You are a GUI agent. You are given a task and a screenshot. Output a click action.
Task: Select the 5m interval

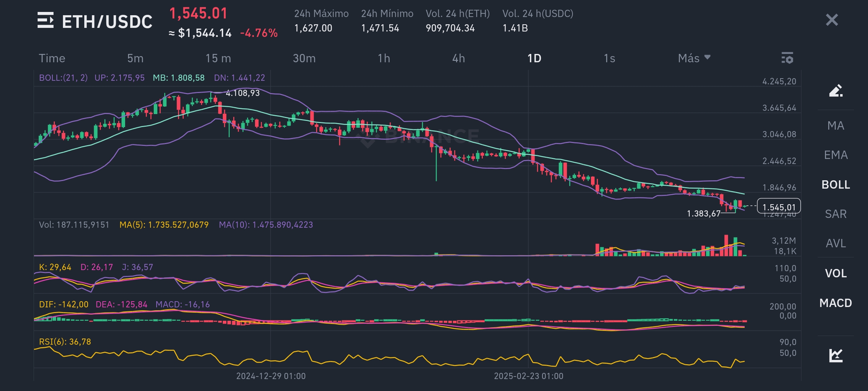(135, 58)
